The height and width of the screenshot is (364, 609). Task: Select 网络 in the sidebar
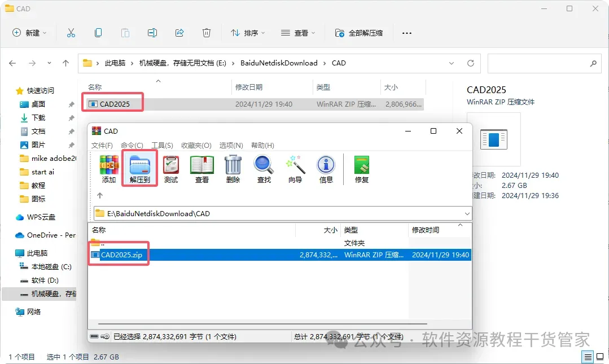[x=34, y=312]
